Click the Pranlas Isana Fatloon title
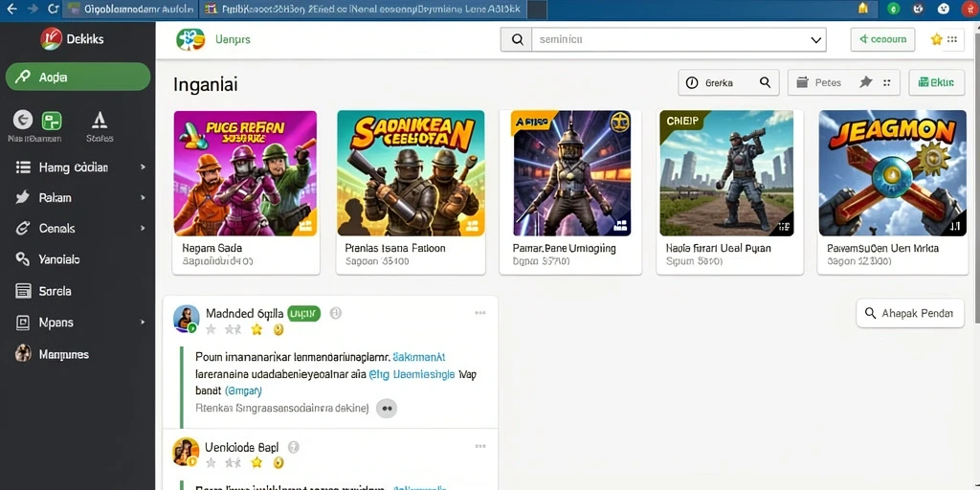Screen dimensions: 980x490 (x=395, y=248)
